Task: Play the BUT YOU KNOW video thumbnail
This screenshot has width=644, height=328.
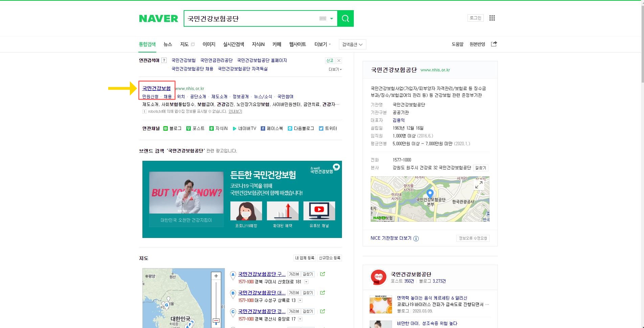Action: click(186, 193)
